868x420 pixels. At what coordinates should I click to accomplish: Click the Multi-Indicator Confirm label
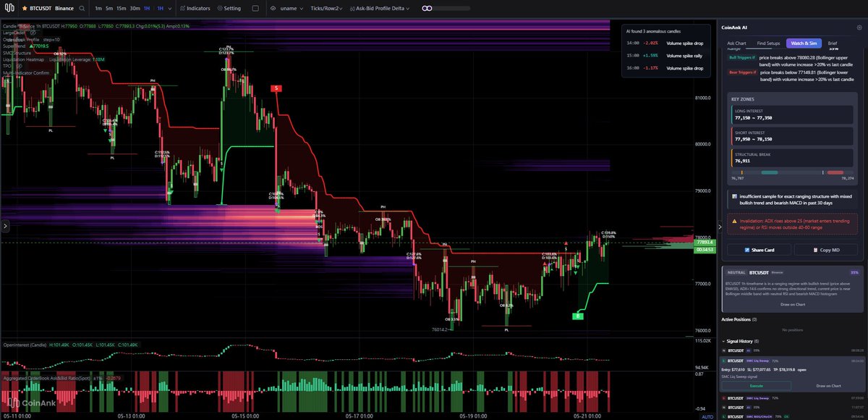pos(26,73)
